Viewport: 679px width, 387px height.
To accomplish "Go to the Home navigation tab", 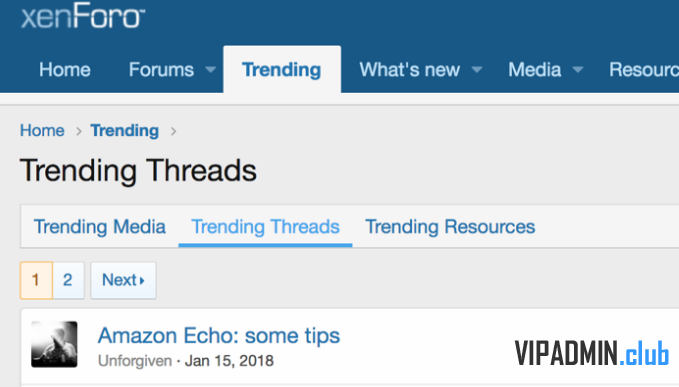I will (x=65, y=70).
